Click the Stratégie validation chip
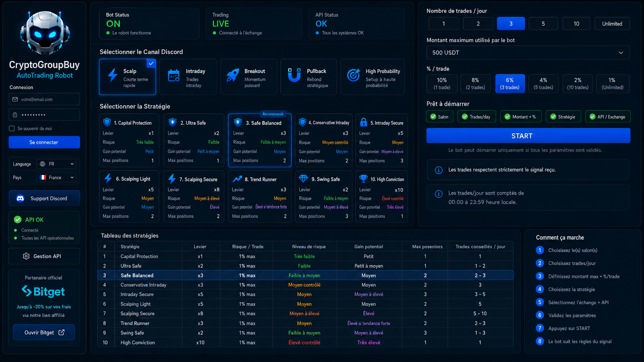The width and height of the screenshot is (644, 362). pyautogui.click(x=563, y=117)
